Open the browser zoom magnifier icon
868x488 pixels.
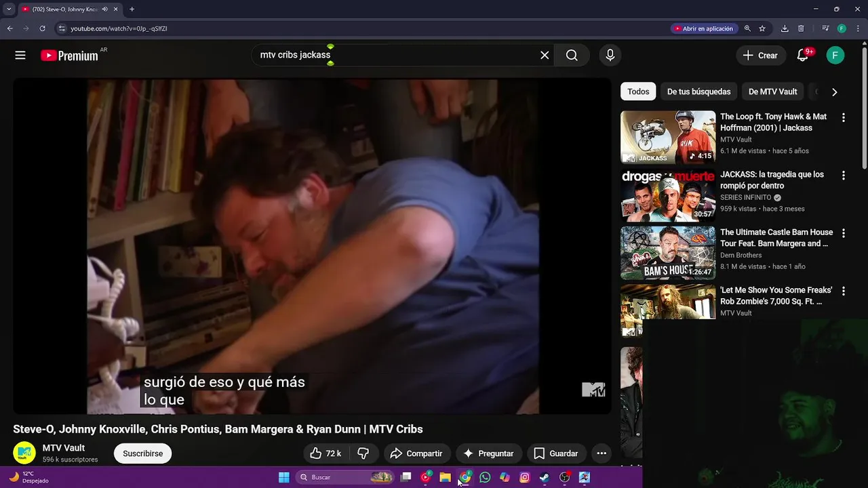point(747,28)
